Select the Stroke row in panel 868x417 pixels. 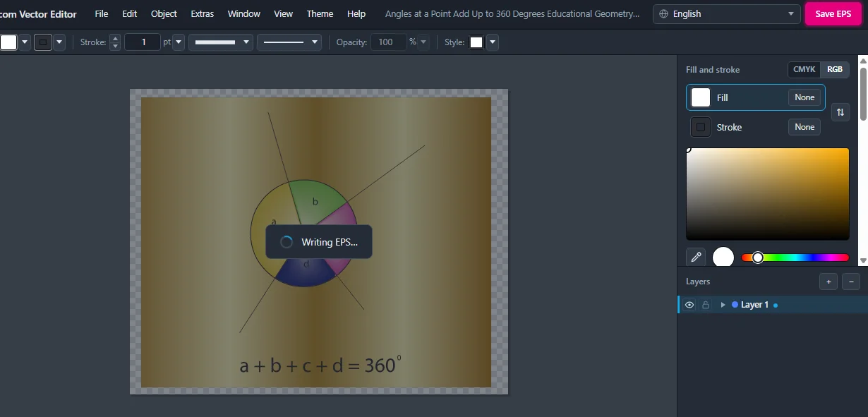756,127
